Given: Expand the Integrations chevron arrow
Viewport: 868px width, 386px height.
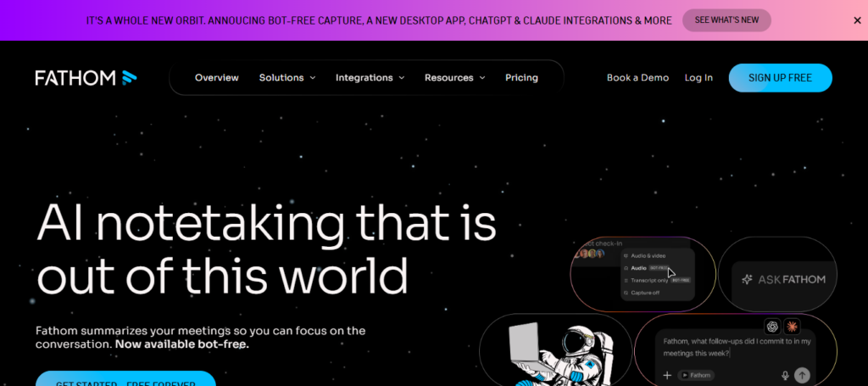Looking at the screenshot, I should 401,78.
